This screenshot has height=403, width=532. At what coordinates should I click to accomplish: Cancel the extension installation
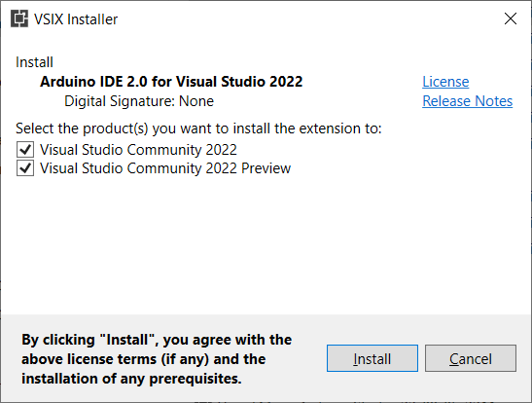(x=471, y=358)
